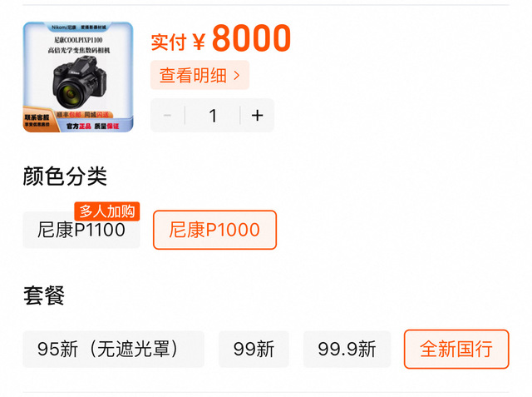The height and width of the screenshot is (397, 532).
Task: Tap the 套餐 section heading
Action: (44, 295)
